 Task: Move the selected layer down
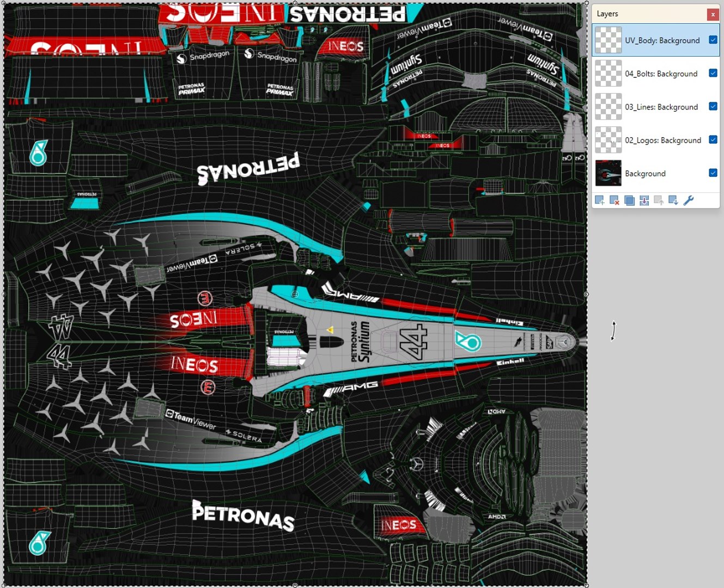tap(673, 200)
